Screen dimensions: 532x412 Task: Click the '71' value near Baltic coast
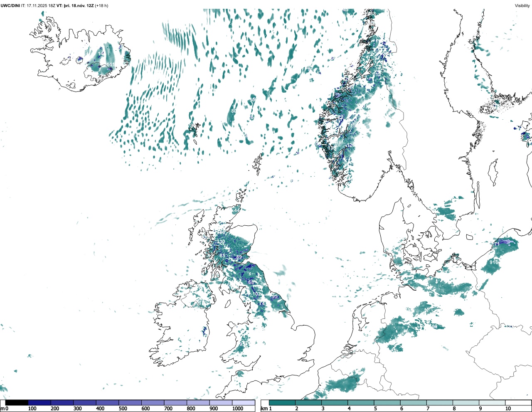496,244
